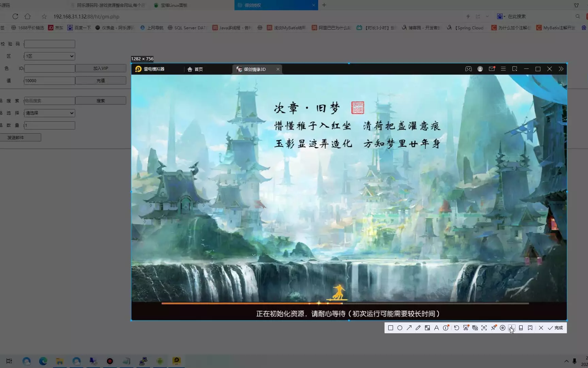Collapse the emulator side panel with double chevron
The image size is (588, 368).
coord(561,69)
